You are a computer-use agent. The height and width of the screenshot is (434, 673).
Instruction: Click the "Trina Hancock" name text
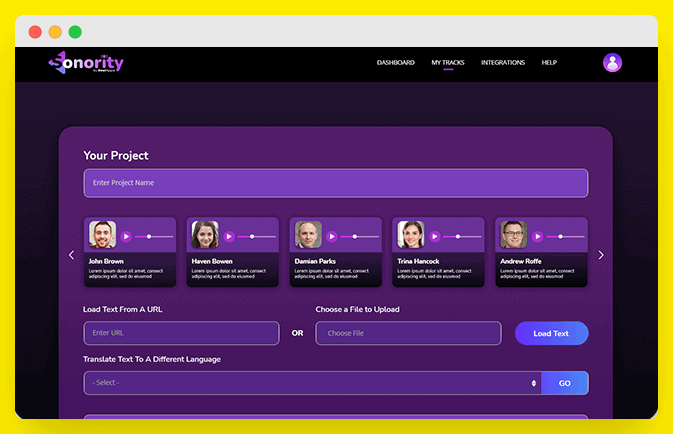tap(418, 261)
